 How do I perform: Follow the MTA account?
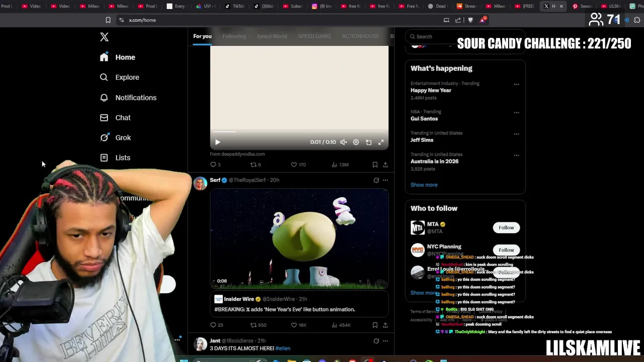click(506, 228)
